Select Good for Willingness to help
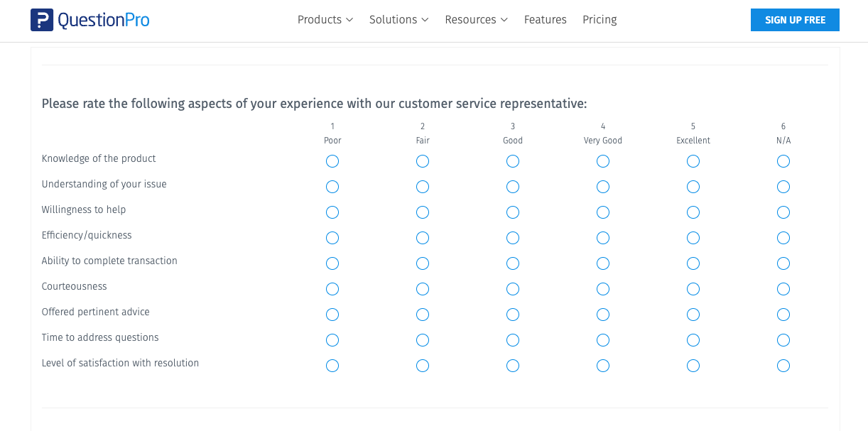This screenshot has width=868, height=431. coord(513,212)
